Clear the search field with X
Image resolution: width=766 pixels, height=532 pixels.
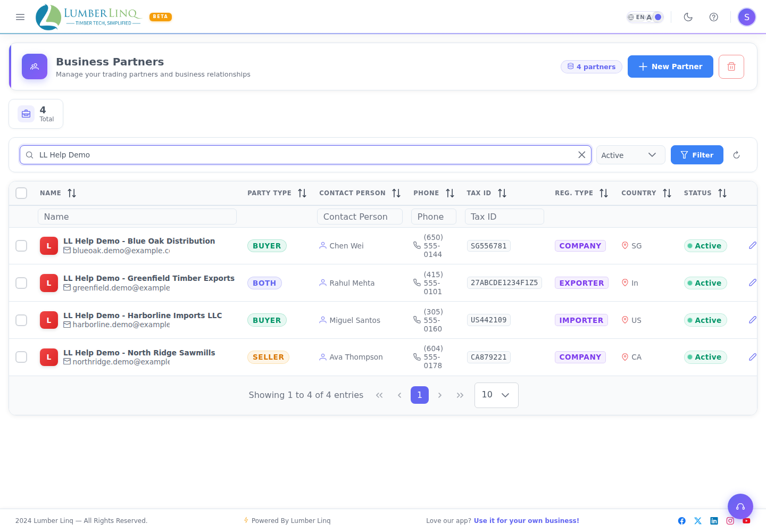click(x=582, y=155)
